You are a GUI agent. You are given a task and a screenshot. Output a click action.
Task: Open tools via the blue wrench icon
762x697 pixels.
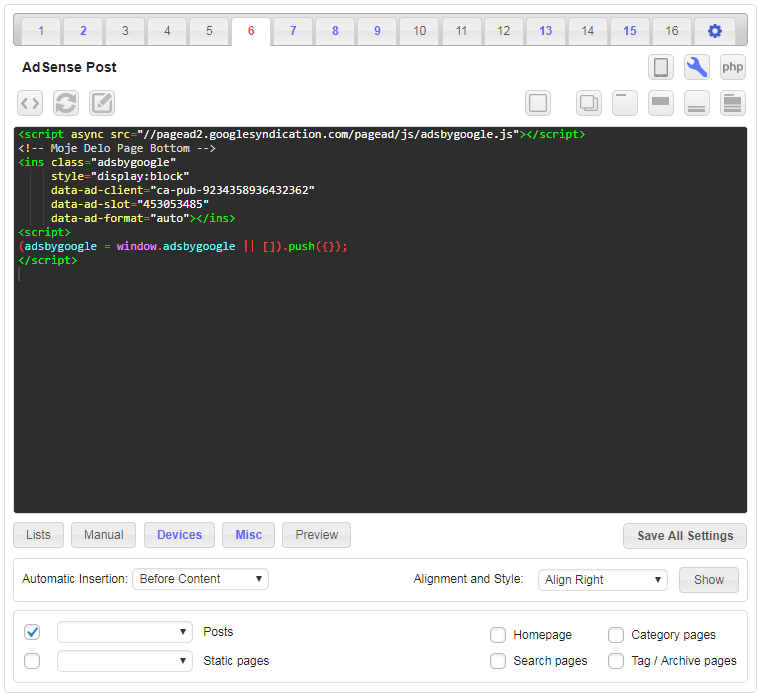pos(697,67)
